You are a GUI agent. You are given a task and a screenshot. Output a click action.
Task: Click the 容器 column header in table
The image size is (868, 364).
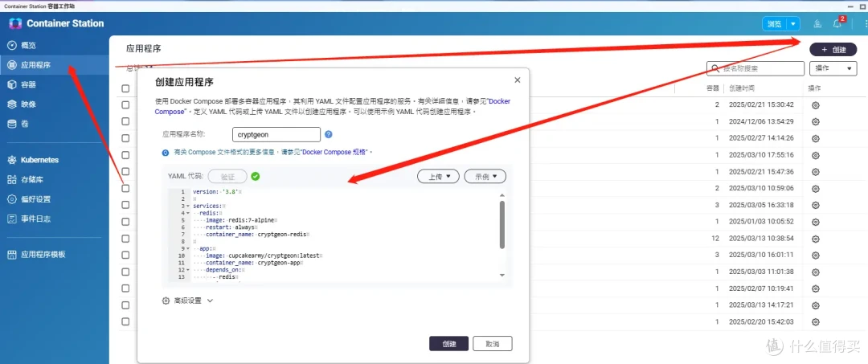[712, 88]
